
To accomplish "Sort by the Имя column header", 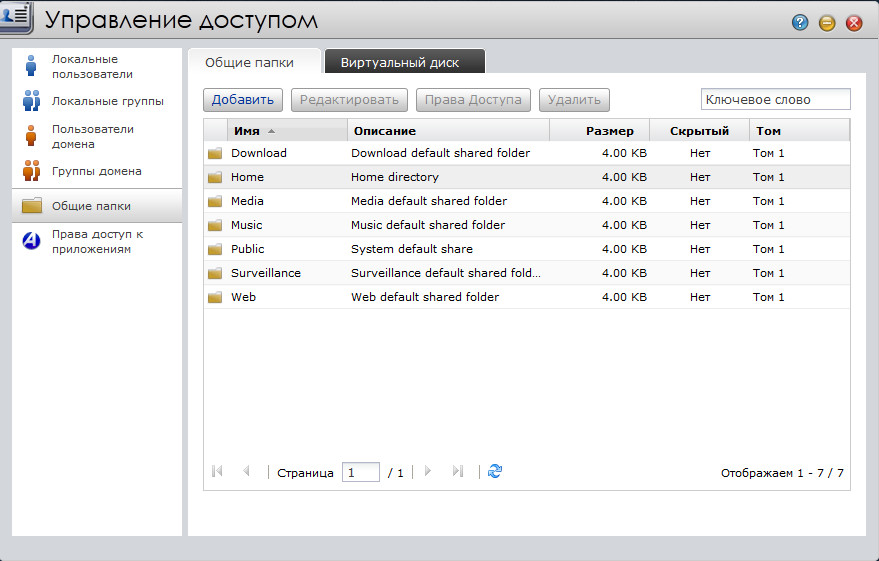I will coord(246,131).
